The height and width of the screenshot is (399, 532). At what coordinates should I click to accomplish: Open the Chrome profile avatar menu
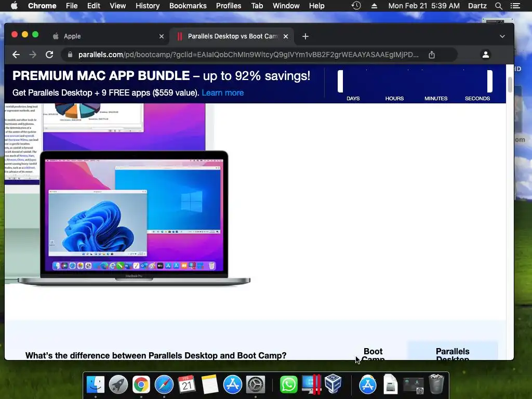(486, 55)
